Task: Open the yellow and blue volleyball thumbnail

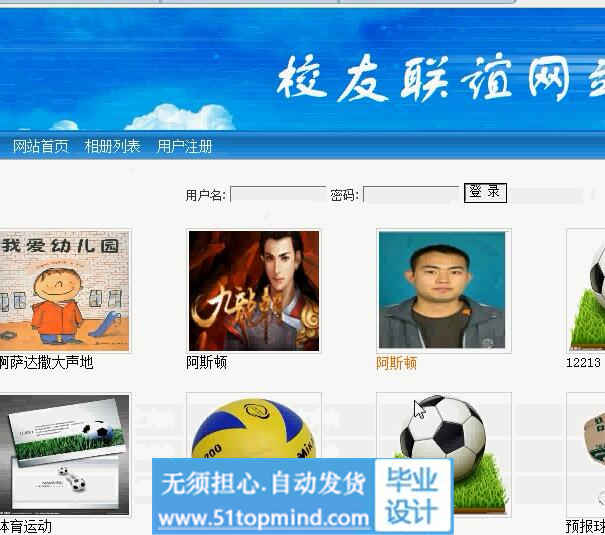Action: click(x=253, y=426)
